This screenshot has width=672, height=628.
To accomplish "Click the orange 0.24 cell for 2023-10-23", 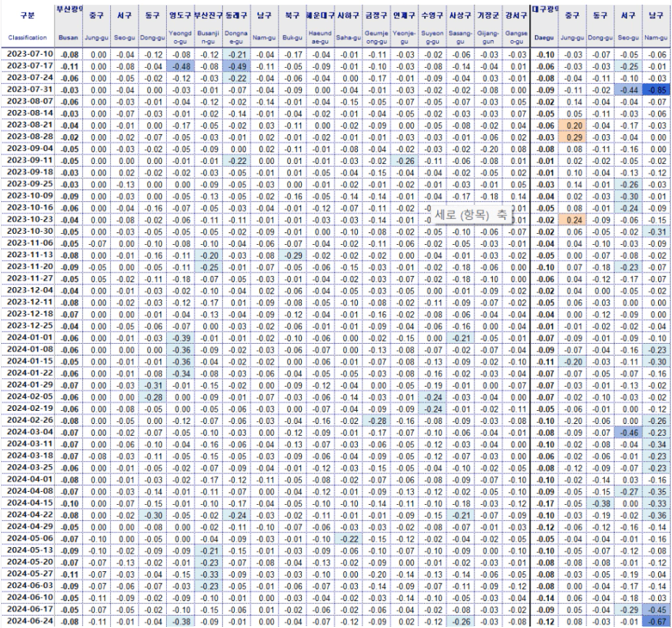I will (x=573, y=220).
